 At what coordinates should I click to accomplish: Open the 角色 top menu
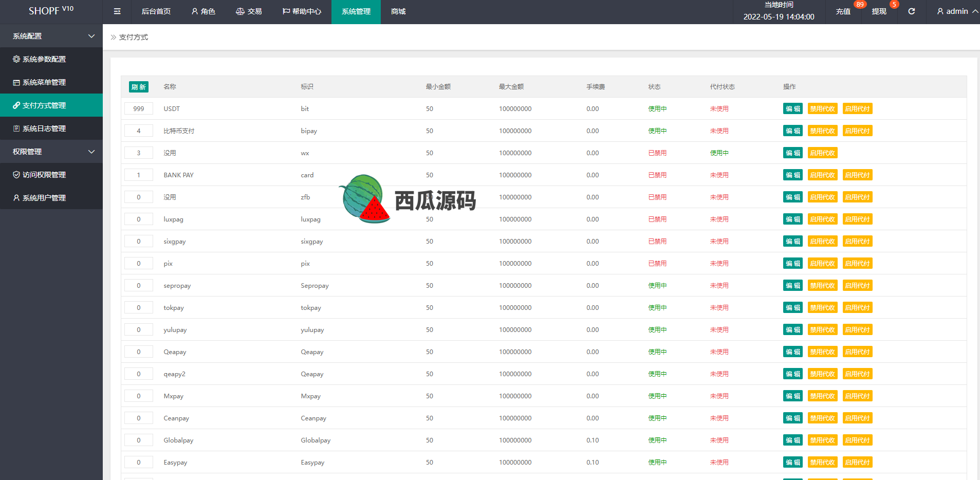point(204,11)
